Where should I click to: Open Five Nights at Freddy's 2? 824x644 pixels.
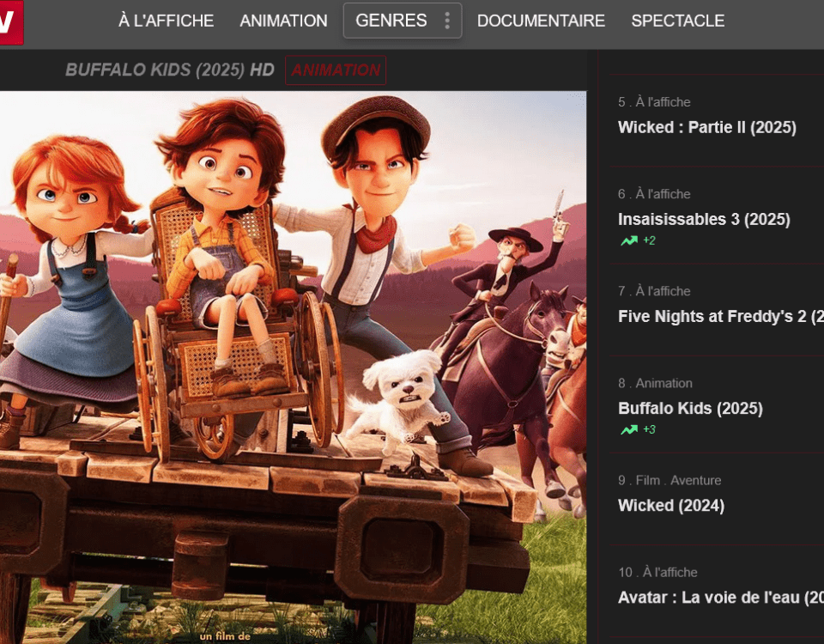click(721, 317)
